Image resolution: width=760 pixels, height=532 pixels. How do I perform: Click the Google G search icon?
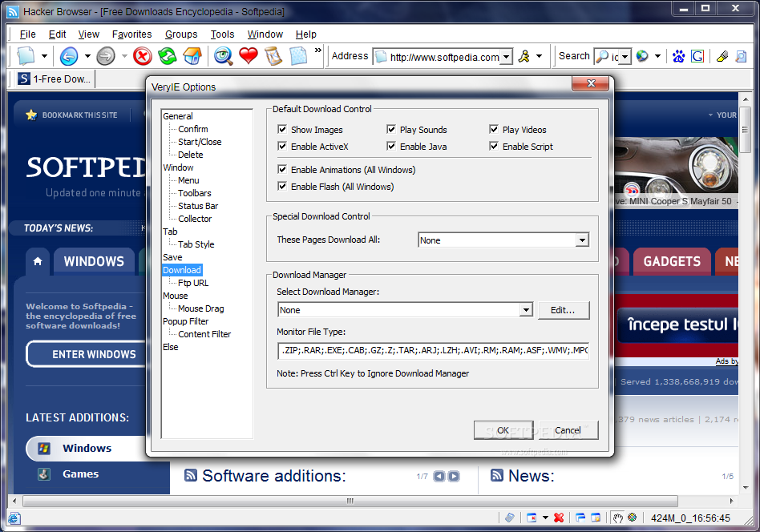(697, 56)
